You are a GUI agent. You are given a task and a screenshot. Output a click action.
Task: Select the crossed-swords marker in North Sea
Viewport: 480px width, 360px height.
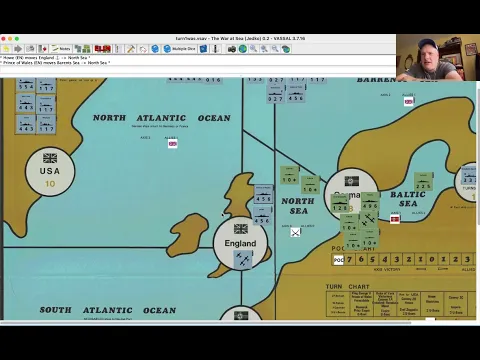coord(295,232)
